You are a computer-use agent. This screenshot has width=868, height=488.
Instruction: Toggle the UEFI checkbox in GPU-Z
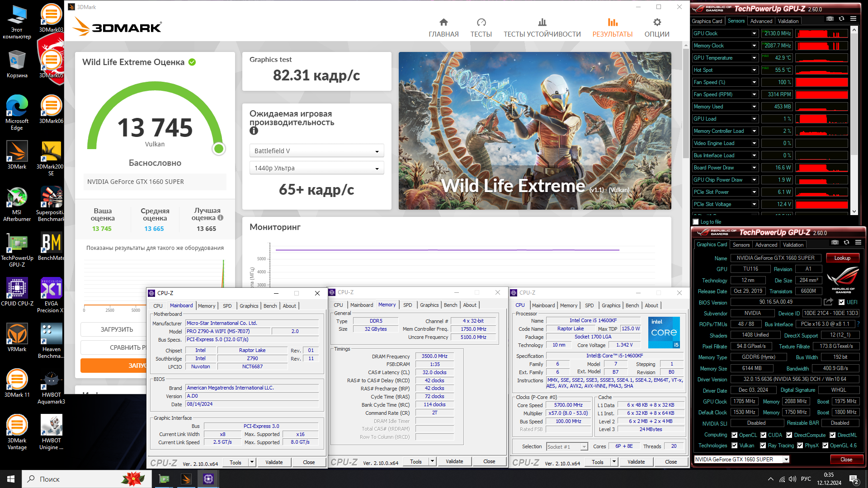click(x=841, y=302)
